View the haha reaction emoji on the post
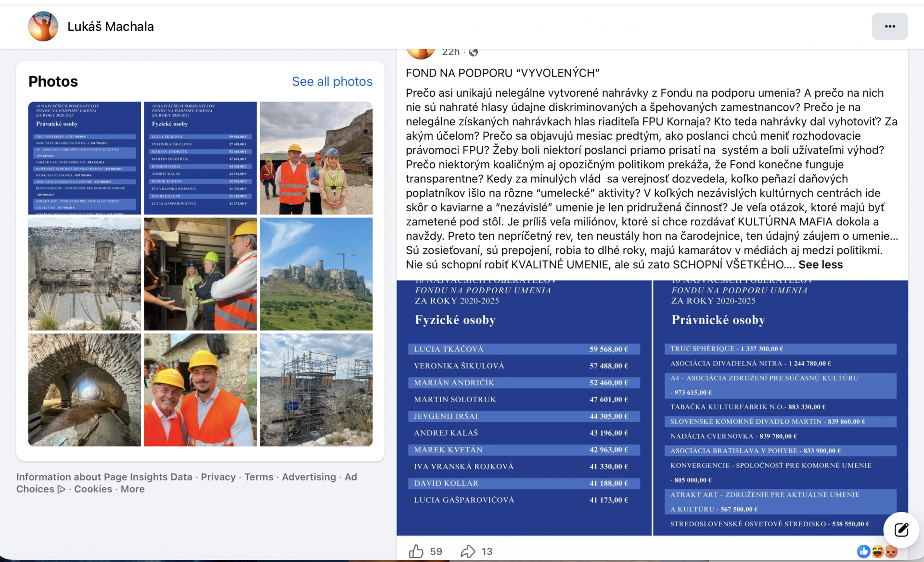924x562 pixels. (877, 551)
